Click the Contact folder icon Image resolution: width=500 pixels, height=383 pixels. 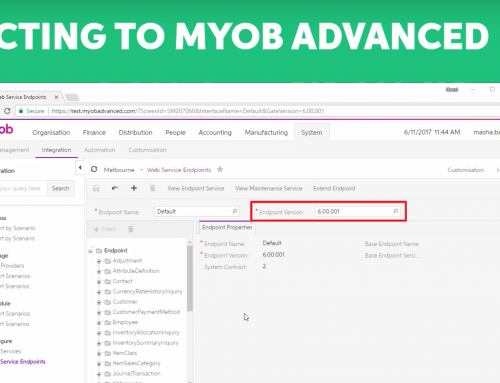[x=107, y=282]
